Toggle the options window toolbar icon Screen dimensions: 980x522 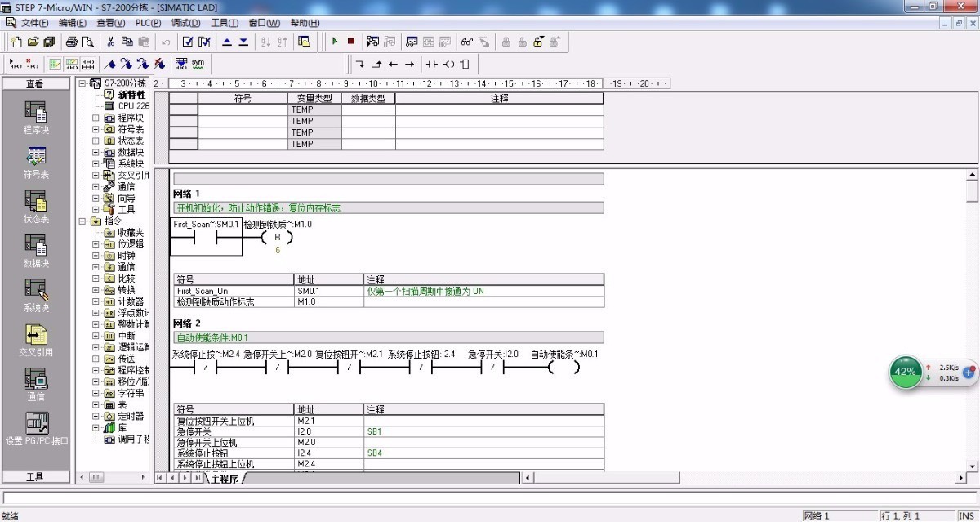[305, 42]
